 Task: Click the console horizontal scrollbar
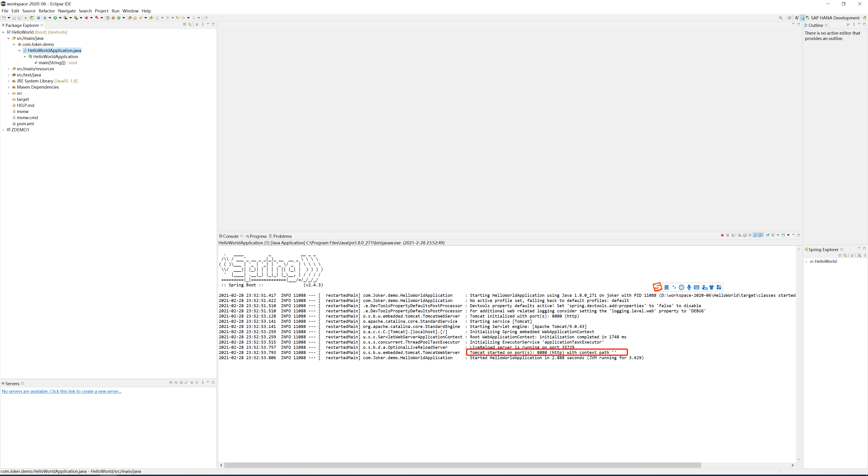click(462, 465)
